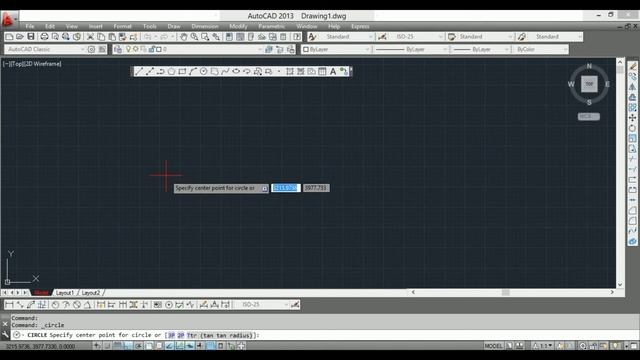Click the customization wrench icon by command line
Image resolution: width=640 pixels, height=360 pixels.
click(x=5, y=335)
